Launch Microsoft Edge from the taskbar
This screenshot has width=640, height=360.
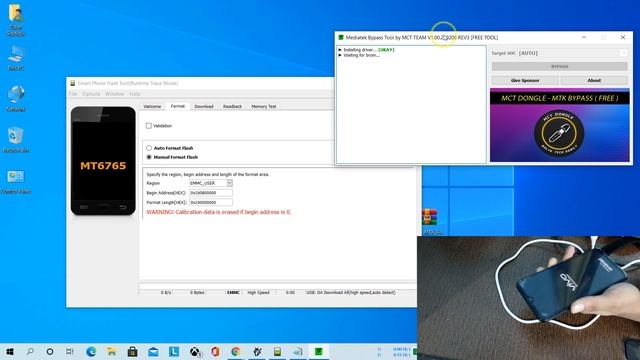pos(91,351)
